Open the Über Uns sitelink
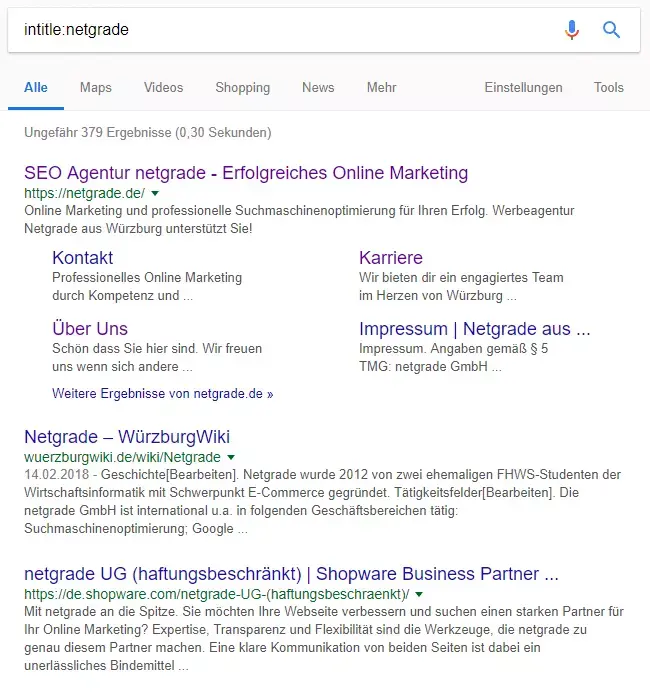 point(90,329)
